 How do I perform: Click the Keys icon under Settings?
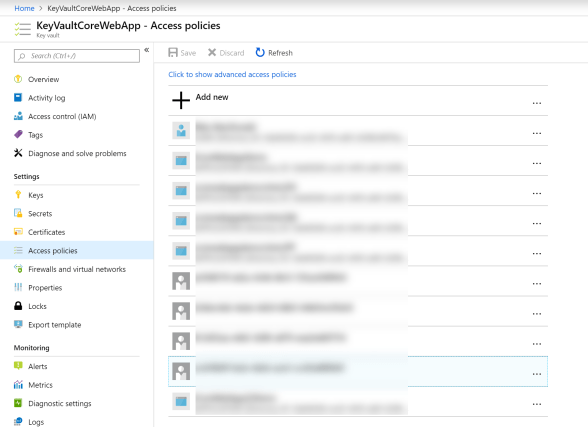pyautogui.click(x=18, y=195)
